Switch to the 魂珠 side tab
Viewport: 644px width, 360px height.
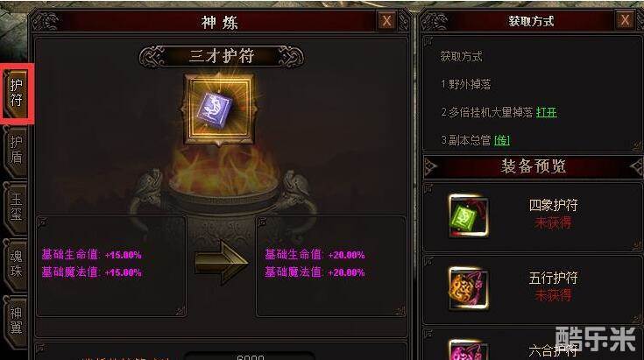tap(16, 263)
